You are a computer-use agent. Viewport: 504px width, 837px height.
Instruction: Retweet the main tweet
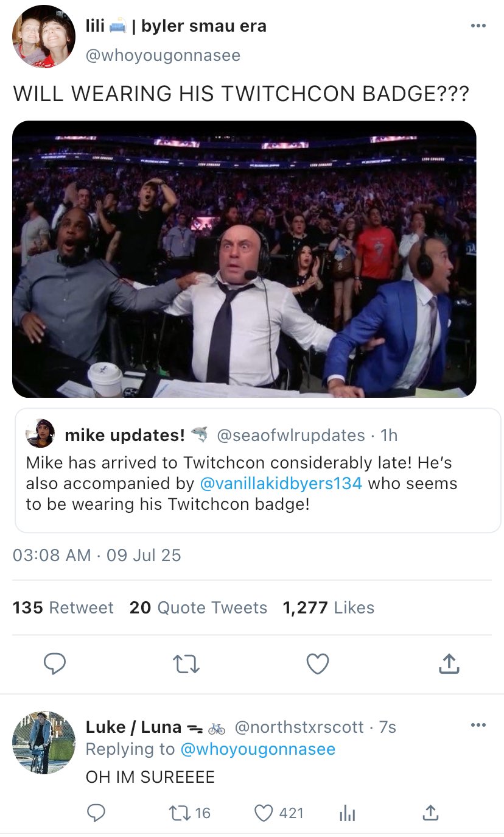click(x=186, y=664)
